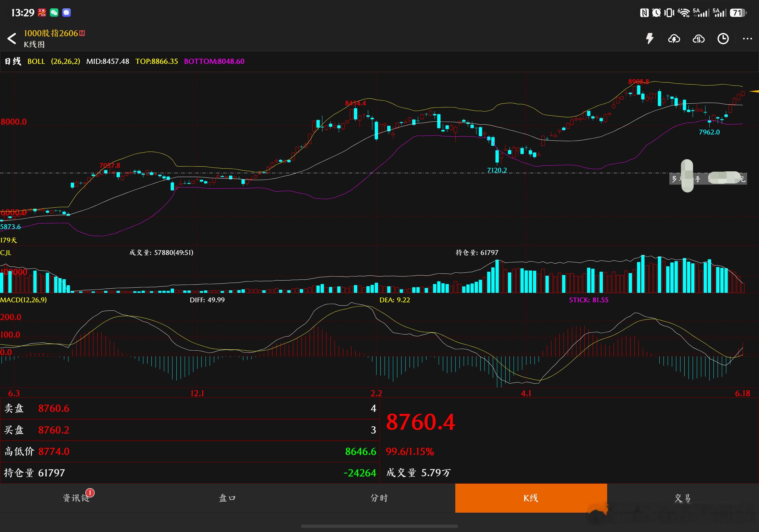Screen dimensions: 759x532
Task: Open the three-dot more options menu
Action: 747,39
